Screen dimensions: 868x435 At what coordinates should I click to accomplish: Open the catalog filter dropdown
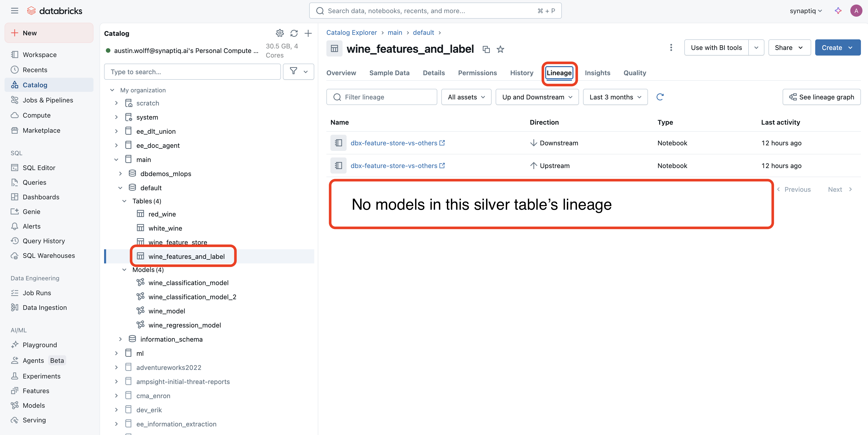point(298,71)
